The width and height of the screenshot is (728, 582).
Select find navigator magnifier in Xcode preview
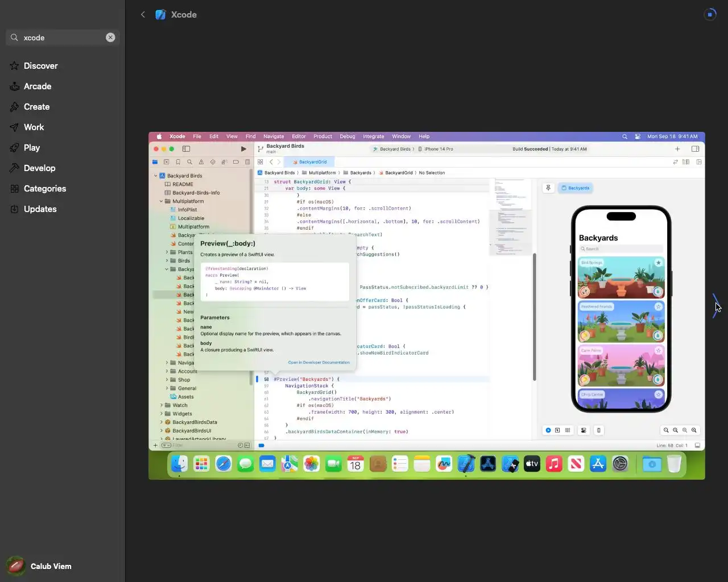click(189, 162)
